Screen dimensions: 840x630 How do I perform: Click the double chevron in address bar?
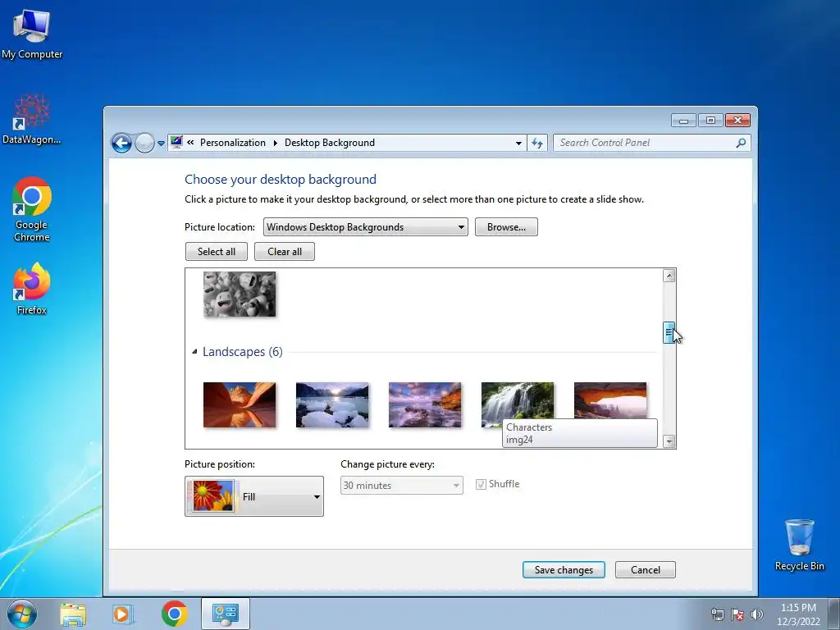tap(190, 143)
